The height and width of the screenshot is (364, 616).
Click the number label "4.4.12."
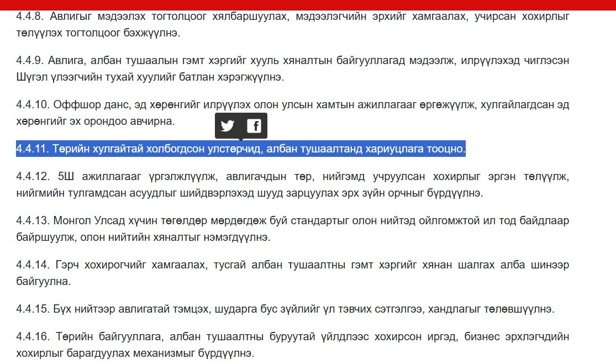point(33,177)
